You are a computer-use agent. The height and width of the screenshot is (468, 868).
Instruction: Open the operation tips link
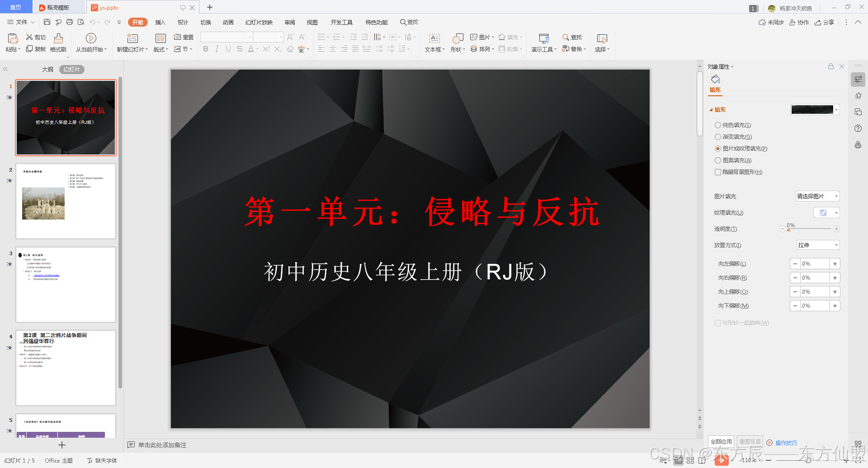pyautogui.click(x=786, y=443)
